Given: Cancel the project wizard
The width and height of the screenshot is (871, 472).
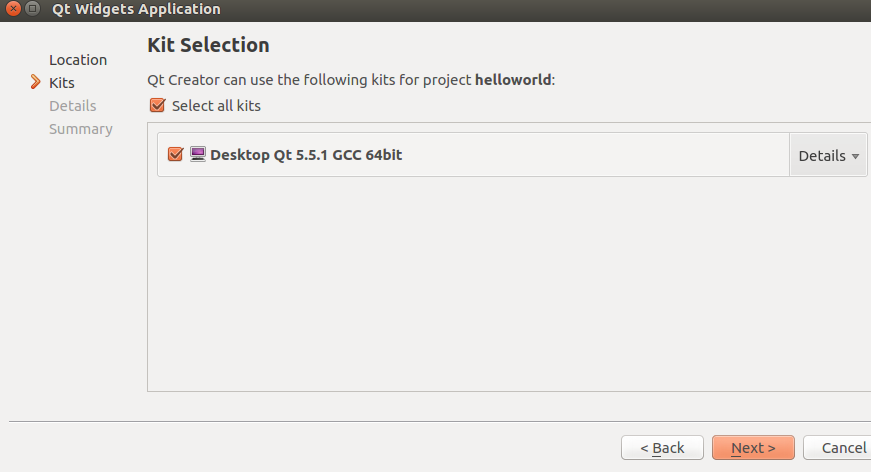Looking at the screenshot, I should (838, 447).
